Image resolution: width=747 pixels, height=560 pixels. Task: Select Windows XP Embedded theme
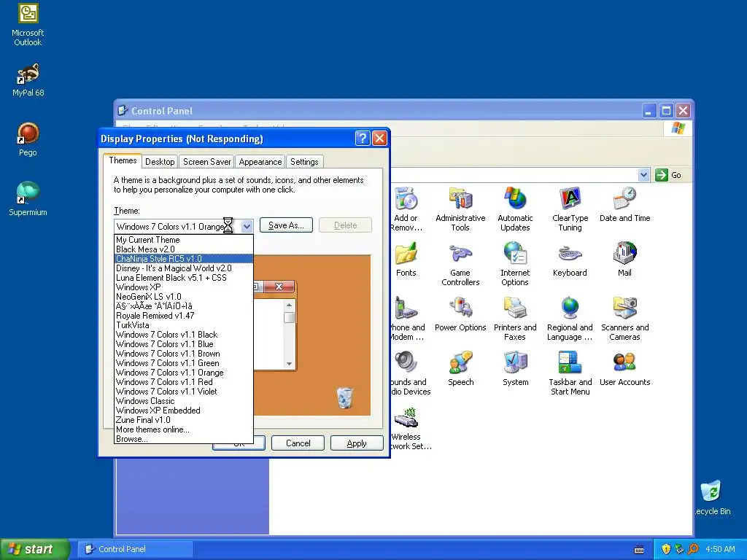(183, 411)
